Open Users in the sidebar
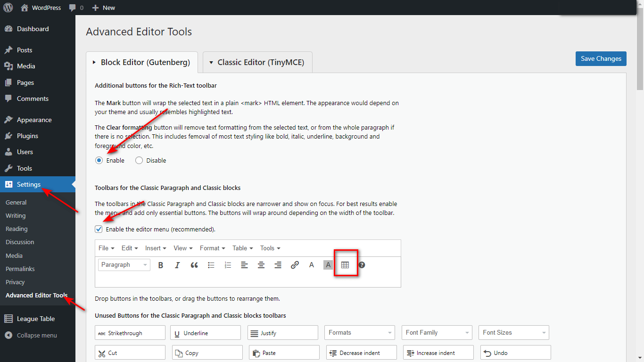 pyautogui.click(x=38, y=152)
